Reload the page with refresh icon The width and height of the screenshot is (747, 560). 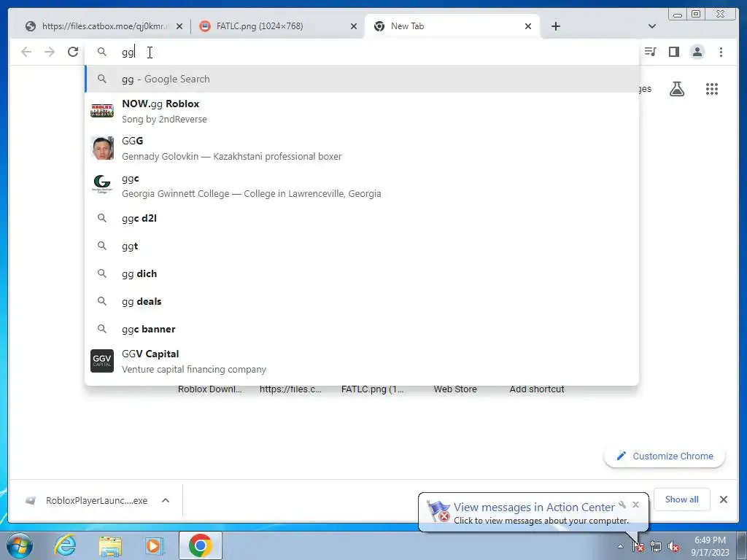[x=73, y=52]
